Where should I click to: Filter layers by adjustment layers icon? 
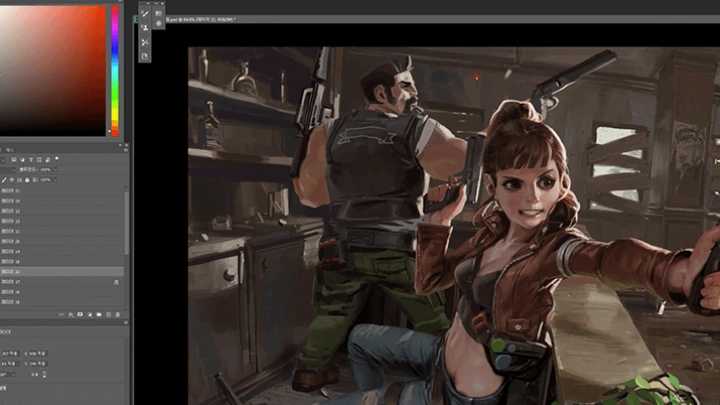tap(22, 159)
